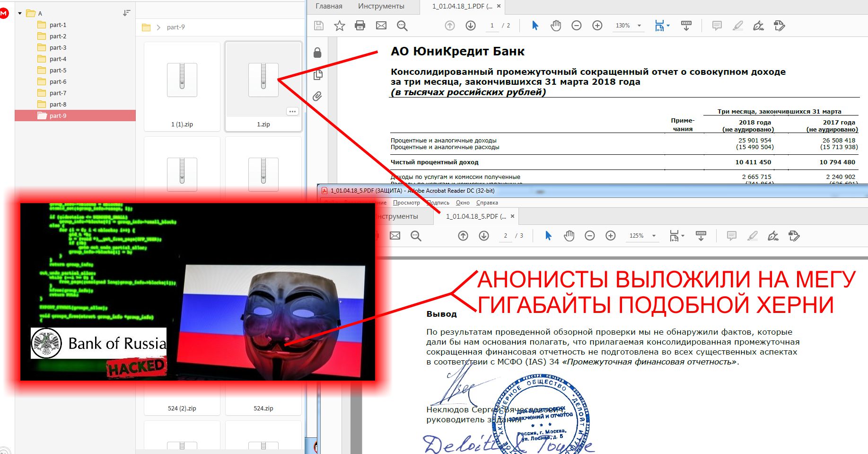Image resolution: width=868 pixels, height=454 pixels.
Task: Activate the hand pan tool in 1_01.04.18_5.PDF window
Action: (x=569, y=236)
